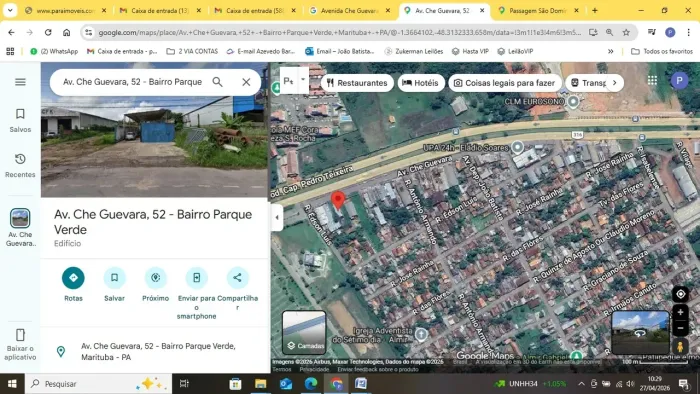Image resolution: width=700 pixels, height=394 pixels.
Task: Select the Av. Che Guevara recent place thumbnail
Action: pos(20,219)
